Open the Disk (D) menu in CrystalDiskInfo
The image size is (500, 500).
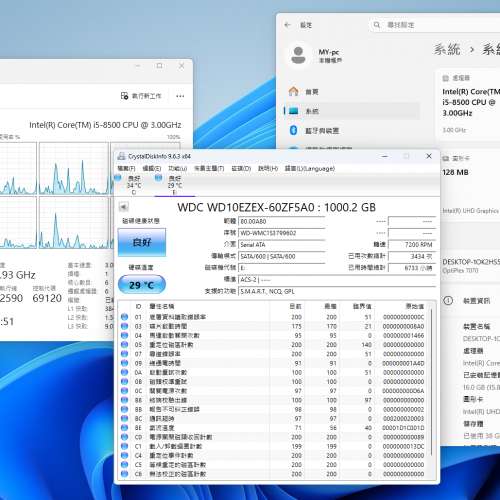click(241, 168)
